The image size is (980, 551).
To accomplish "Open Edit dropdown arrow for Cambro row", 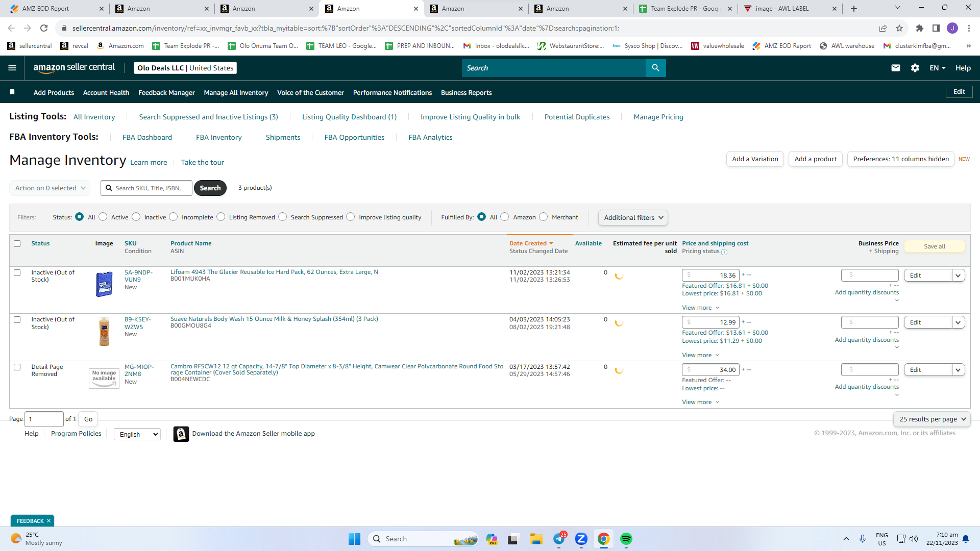I will (959, 370).
